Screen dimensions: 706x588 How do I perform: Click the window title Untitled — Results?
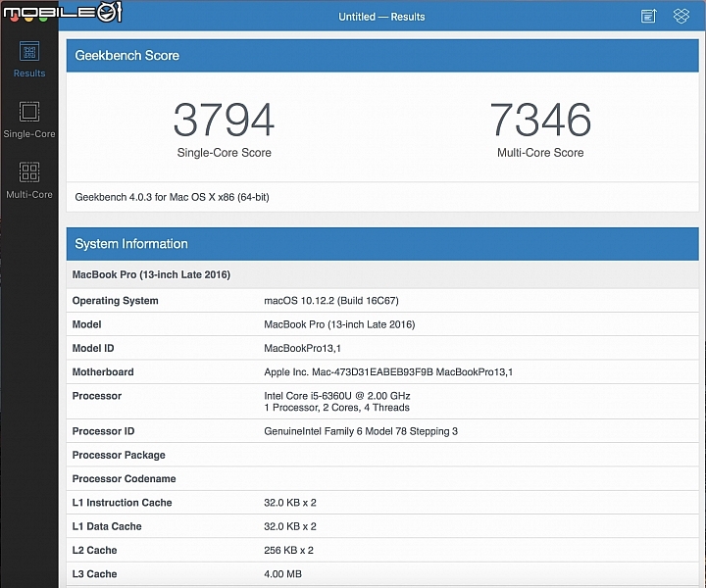pyautogui.click(x=381, y=17)
